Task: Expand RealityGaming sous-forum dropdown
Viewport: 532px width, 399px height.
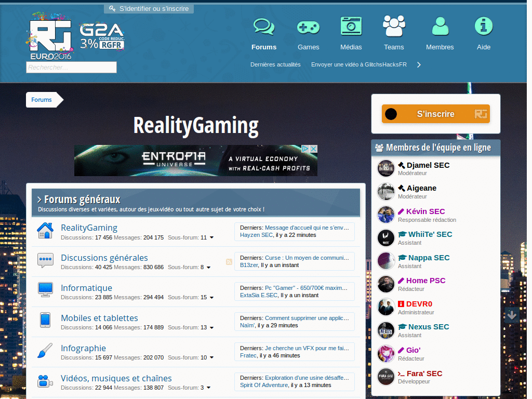Action: [212, 237]
